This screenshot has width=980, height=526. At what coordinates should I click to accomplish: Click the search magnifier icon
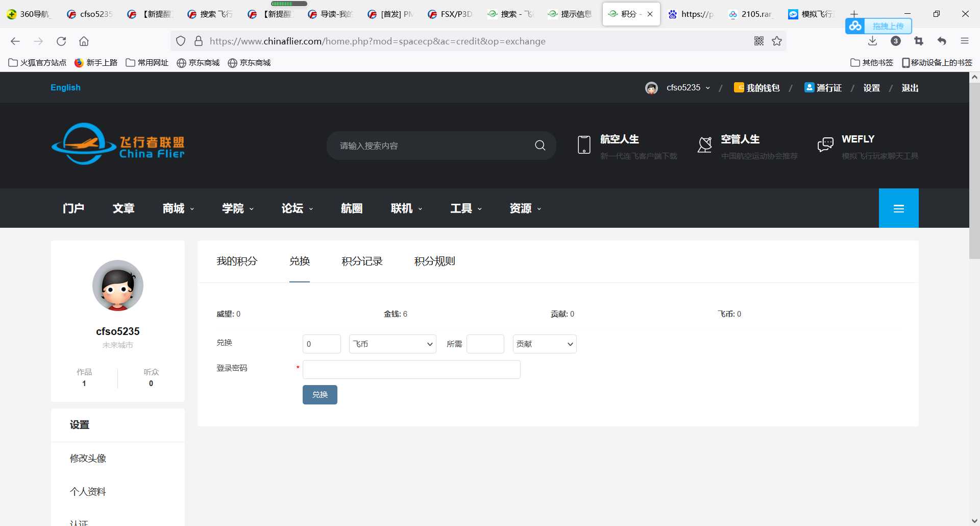click(x=540, y=145)
